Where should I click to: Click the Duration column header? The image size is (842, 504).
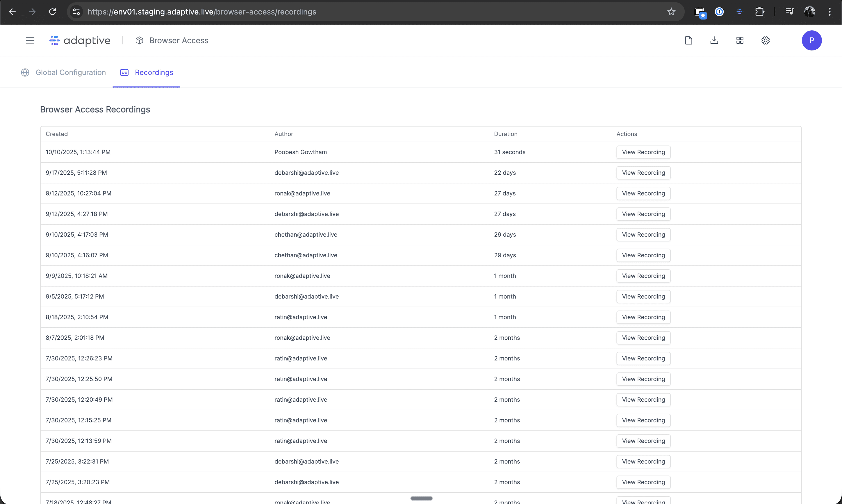505,134
